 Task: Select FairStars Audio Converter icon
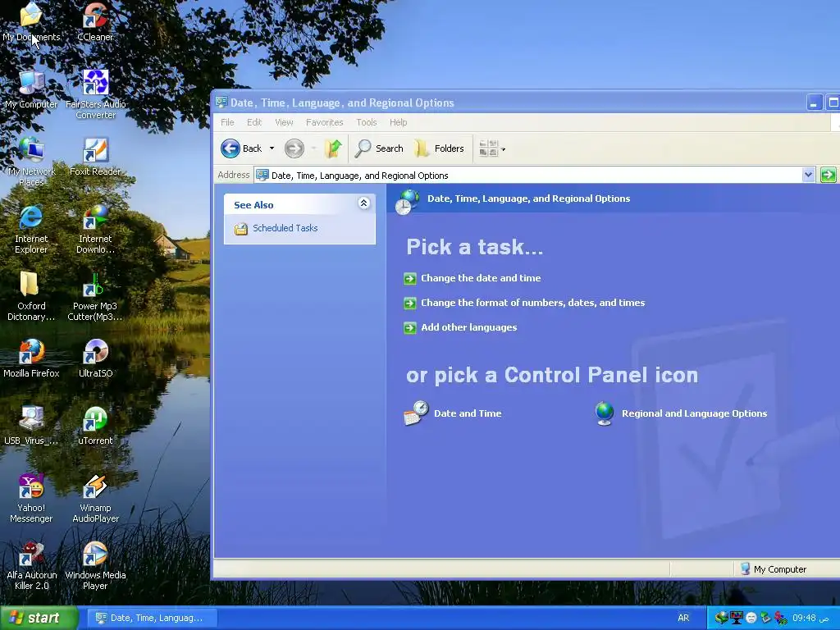click(x=95, y=94)
